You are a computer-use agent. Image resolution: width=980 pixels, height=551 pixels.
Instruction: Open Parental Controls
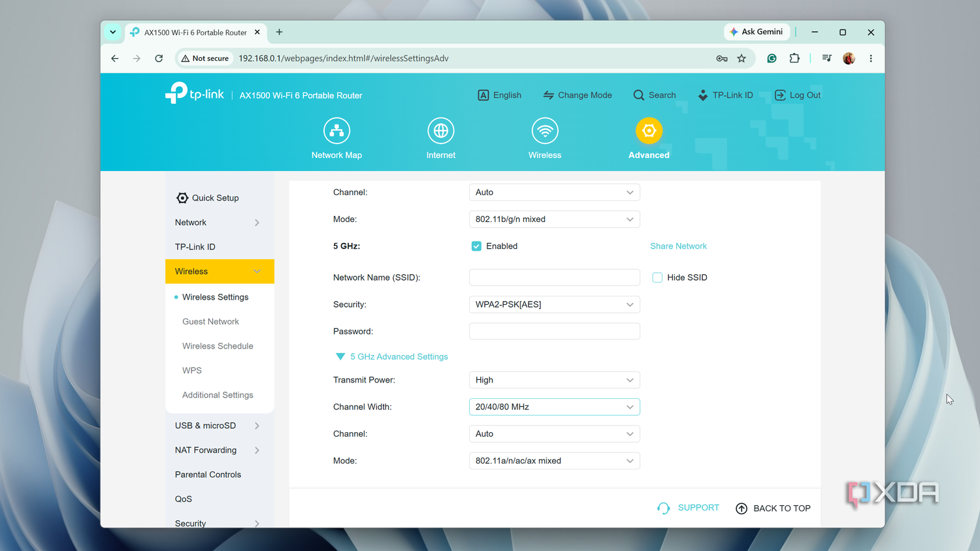tap(208, 475)
